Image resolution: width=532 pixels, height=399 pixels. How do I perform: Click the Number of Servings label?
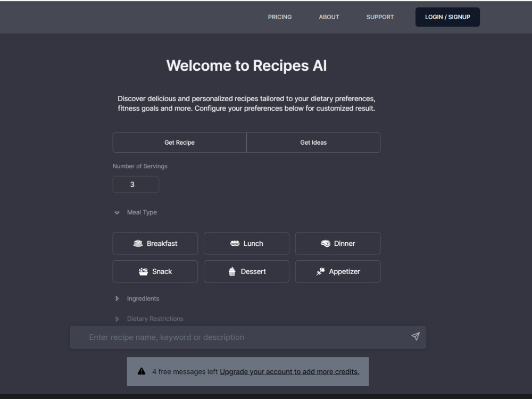click(140, 166)
